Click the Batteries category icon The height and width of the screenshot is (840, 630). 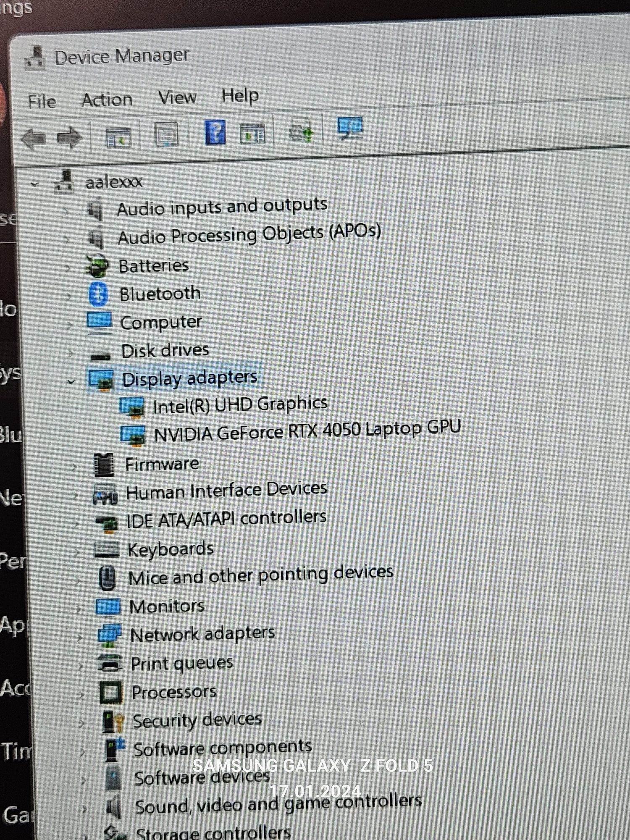(x=97, y=266)
